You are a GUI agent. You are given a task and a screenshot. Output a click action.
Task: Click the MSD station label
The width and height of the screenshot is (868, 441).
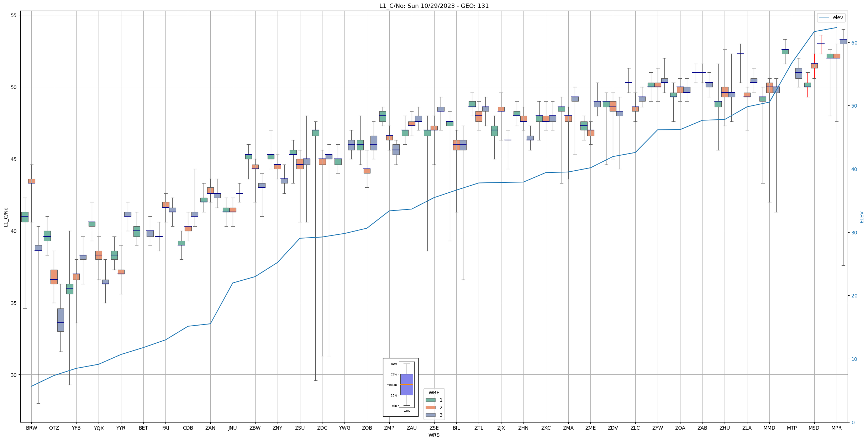(814, 428)
